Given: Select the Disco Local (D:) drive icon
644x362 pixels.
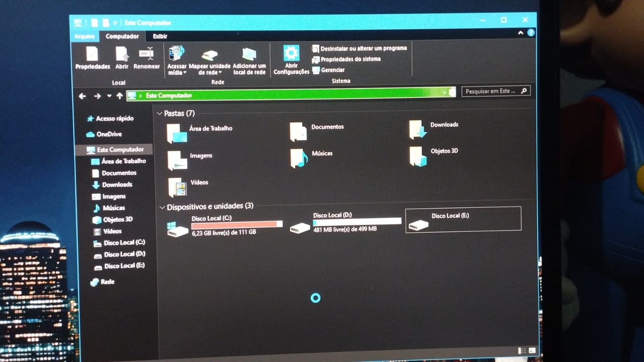Looking at the screenshot, I should 300,228.
